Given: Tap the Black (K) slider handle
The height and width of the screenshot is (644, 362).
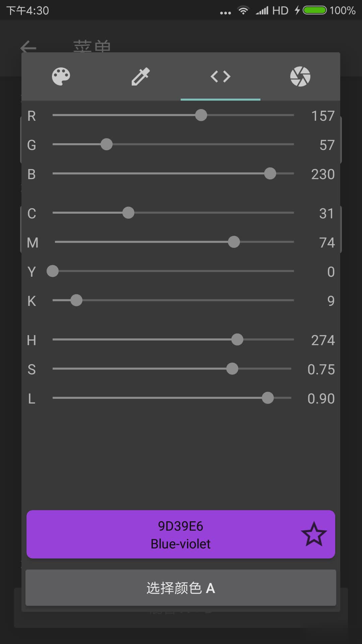Looking at the screenshot, I should click(76, 300).
